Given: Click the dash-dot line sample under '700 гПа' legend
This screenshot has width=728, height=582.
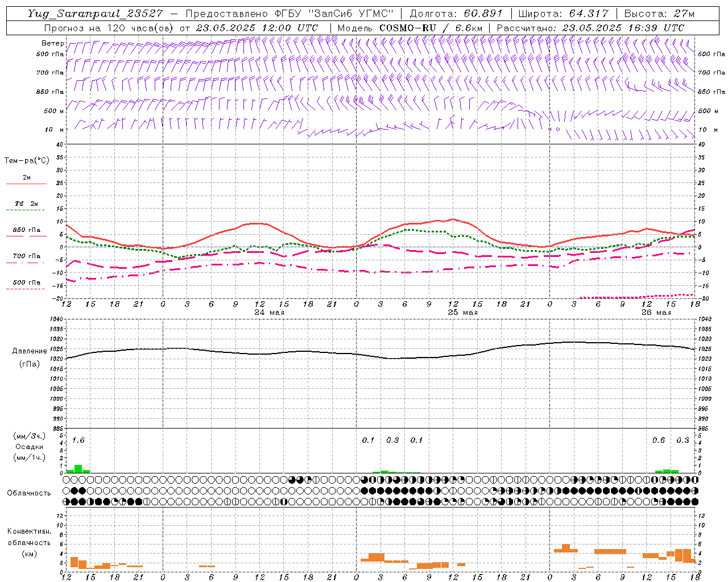Looking at the screenshot, I should [26, 263].
